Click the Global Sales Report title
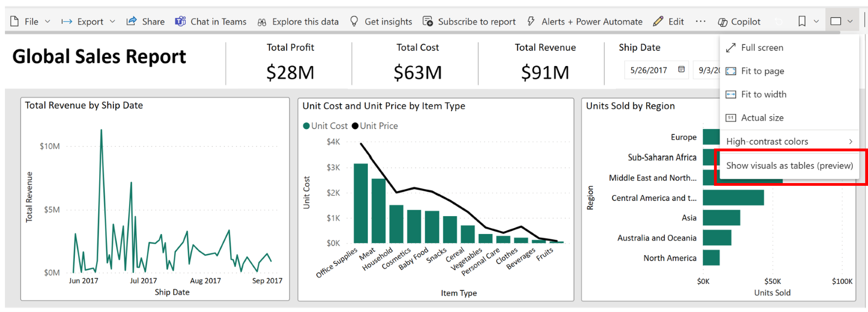Screen dimensions: 868x312 (x=99, y=56)
